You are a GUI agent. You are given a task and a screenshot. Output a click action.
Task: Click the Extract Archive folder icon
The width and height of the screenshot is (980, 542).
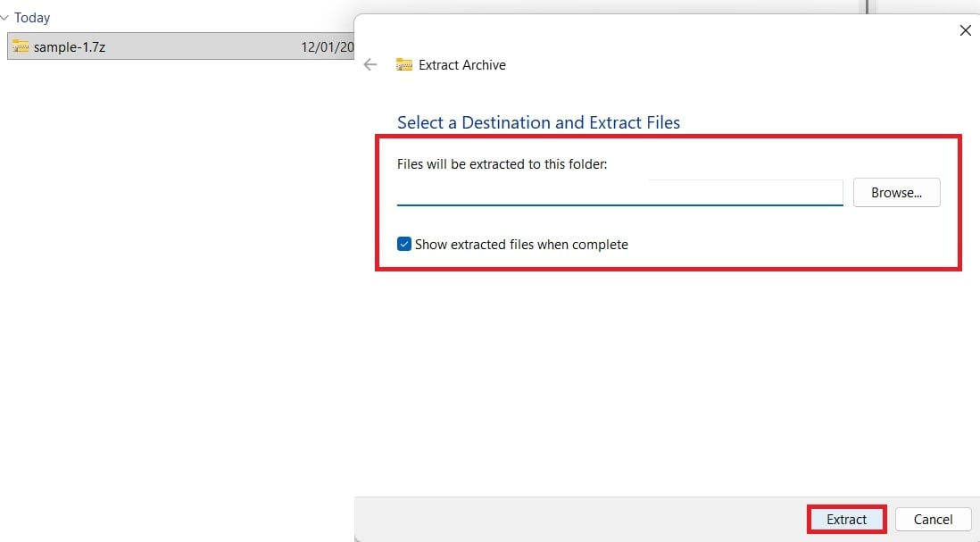point(403,64)
